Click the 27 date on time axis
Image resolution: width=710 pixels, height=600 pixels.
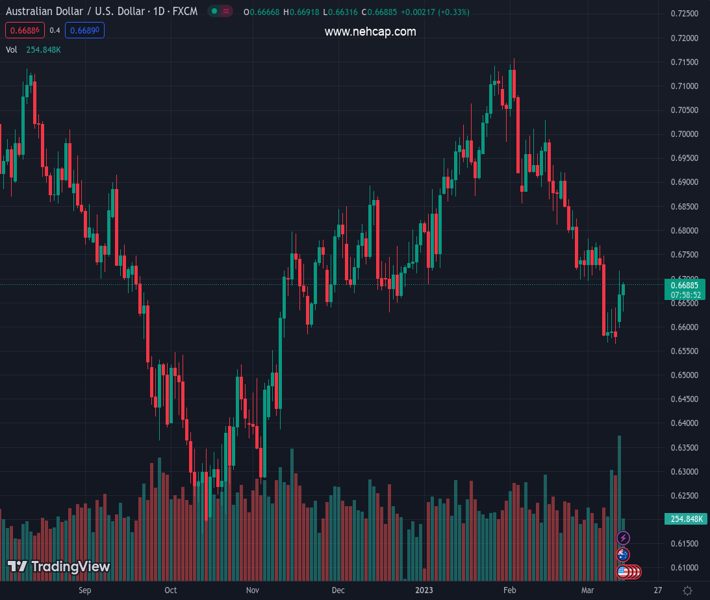click(657, 591)
